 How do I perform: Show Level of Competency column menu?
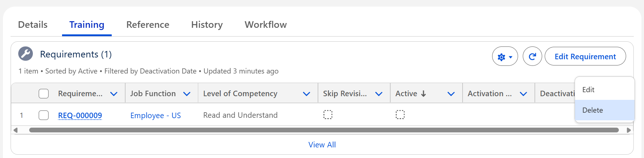(x=307, y=94)
